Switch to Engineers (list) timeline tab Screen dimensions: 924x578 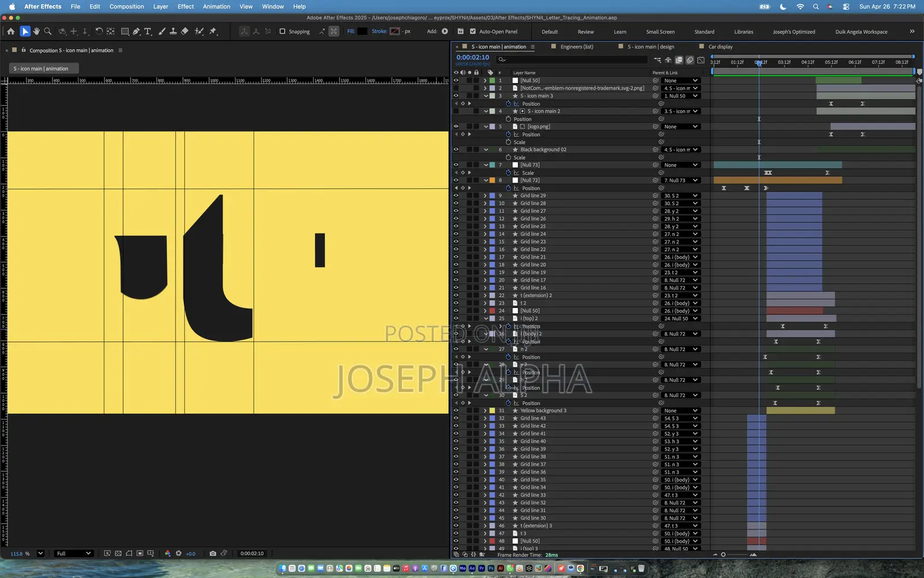[576, 47]
